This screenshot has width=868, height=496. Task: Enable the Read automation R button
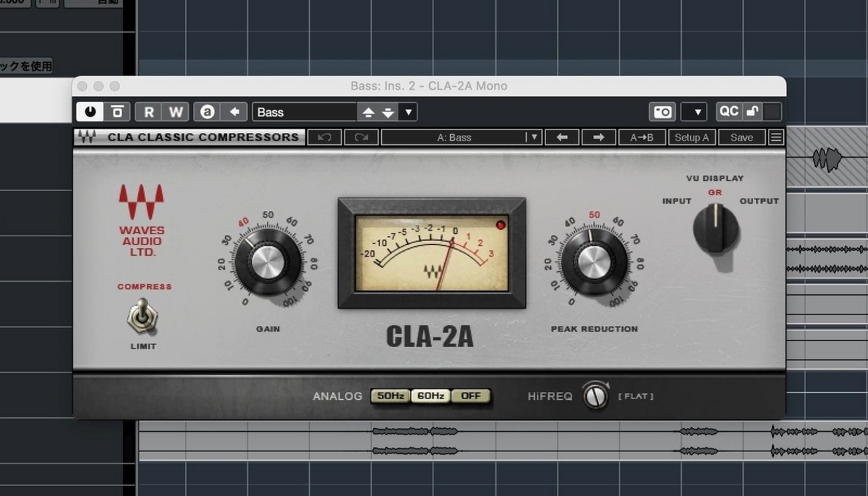coord(148,111)
